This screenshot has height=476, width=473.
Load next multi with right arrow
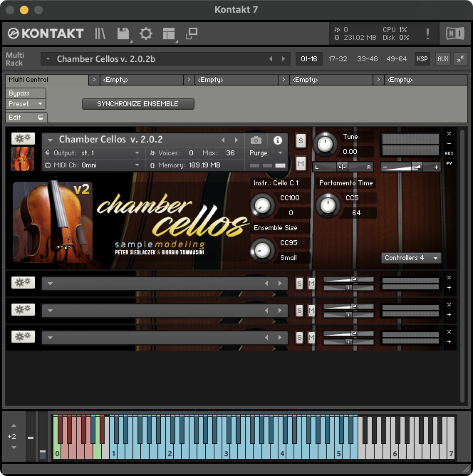(283, 59)
